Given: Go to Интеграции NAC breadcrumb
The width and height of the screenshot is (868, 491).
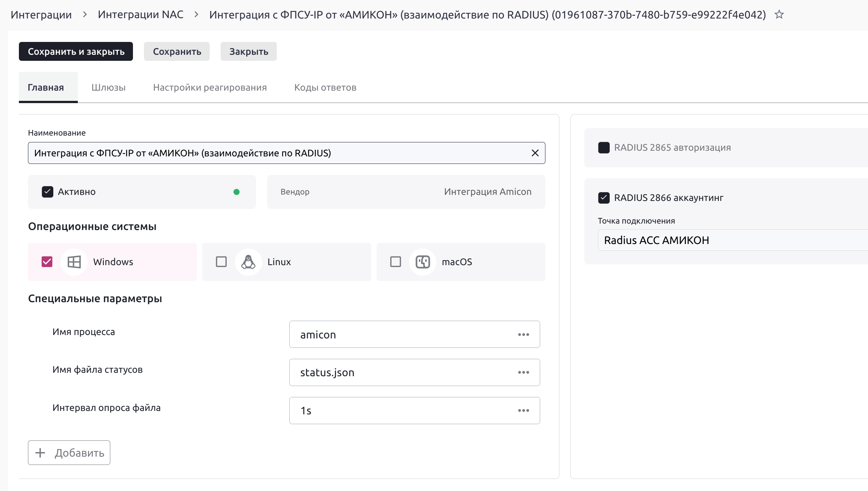Looking at the screenshot, I should 141,15.
